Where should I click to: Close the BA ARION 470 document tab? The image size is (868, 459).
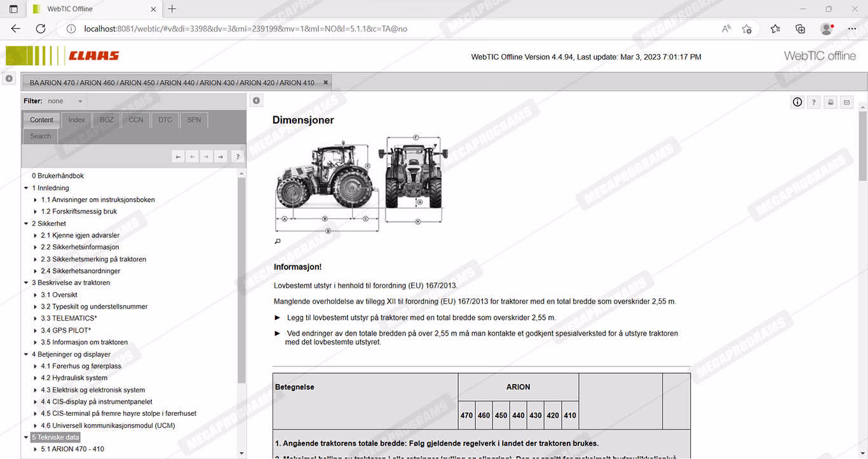pos(326,83)
